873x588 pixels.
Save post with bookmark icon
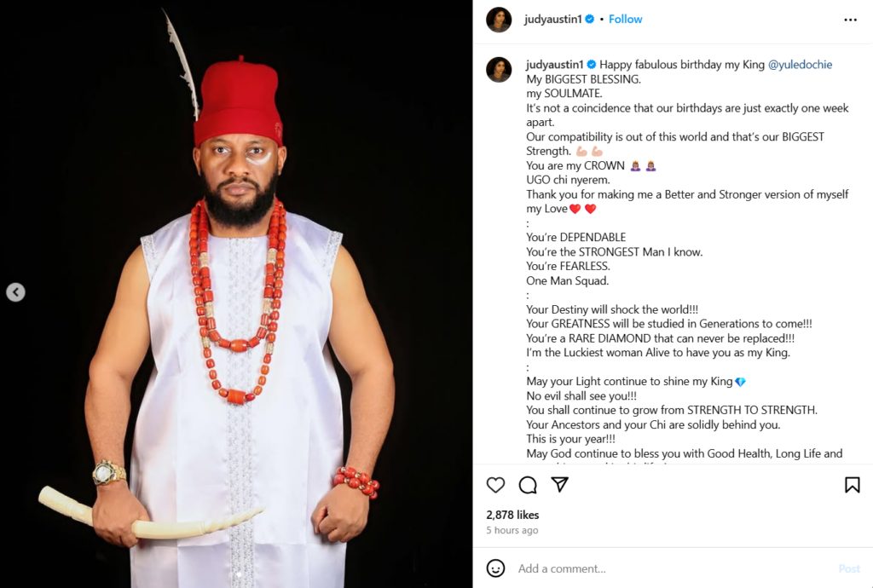pyautogui.click(x=852, y=485)
